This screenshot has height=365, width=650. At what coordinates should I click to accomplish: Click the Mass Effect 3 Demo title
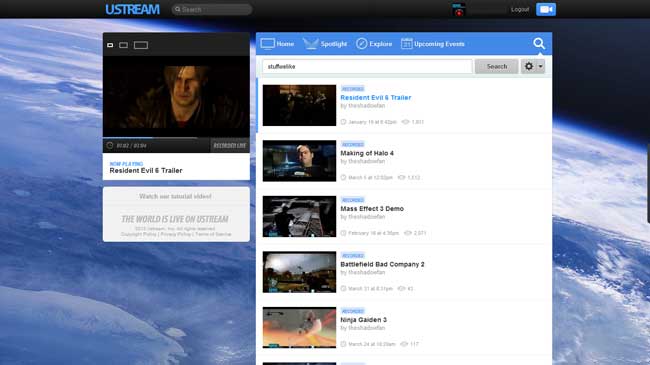[x=372, y=209]
